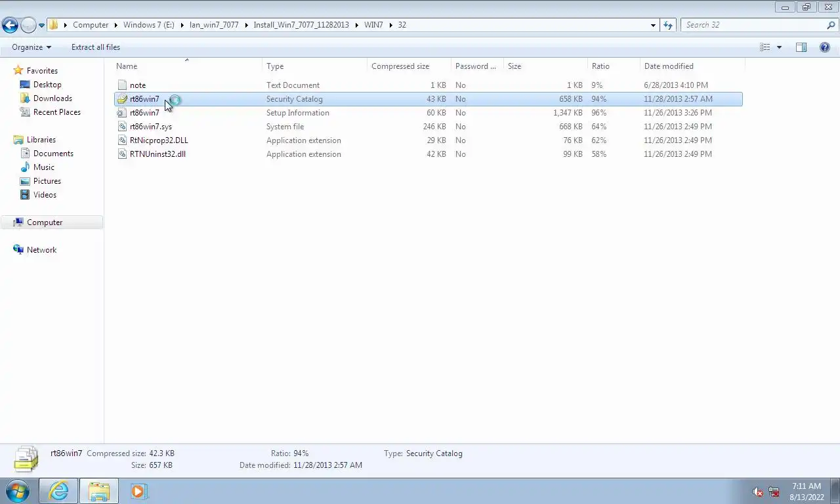
Task: Open the Pictures library
Action: pyautogui.click(x=47, y=181)
